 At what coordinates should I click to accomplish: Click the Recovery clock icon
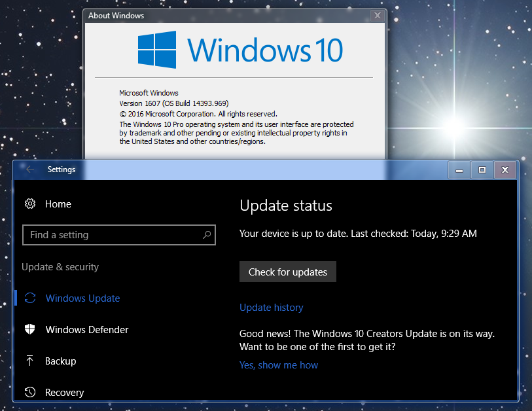coord(30,392)
